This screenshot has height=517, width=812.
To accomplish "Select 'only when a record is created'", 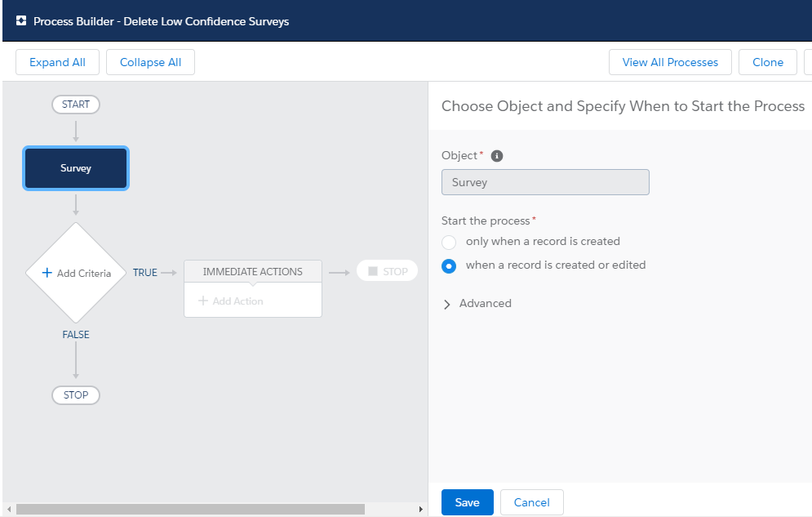I will tap(449, 242).
